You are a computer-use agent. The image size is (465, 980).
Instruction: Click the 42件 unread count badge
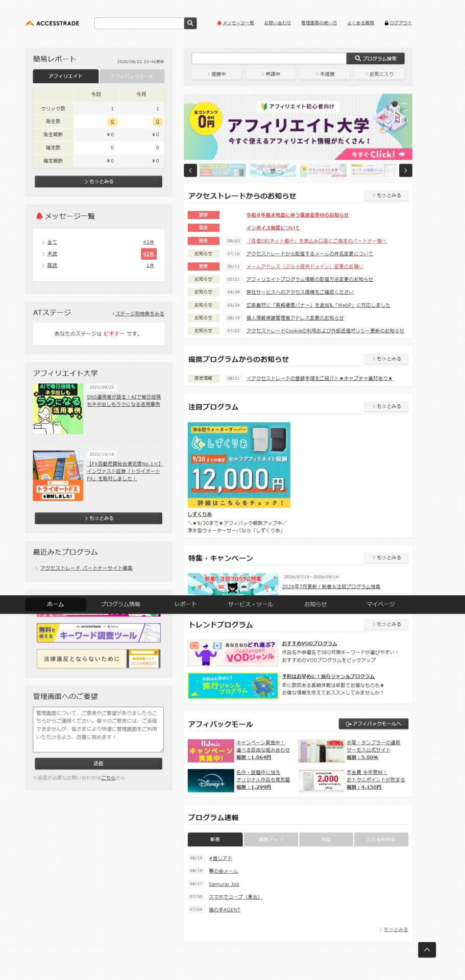coord(149,254)
